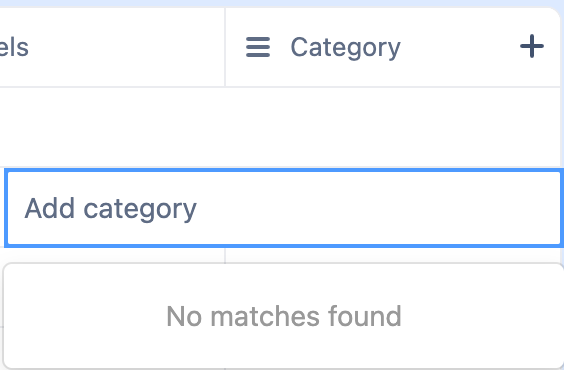Click the No matches found message
The height and width of the screenshot is (370, 564).
coord(284,316)
